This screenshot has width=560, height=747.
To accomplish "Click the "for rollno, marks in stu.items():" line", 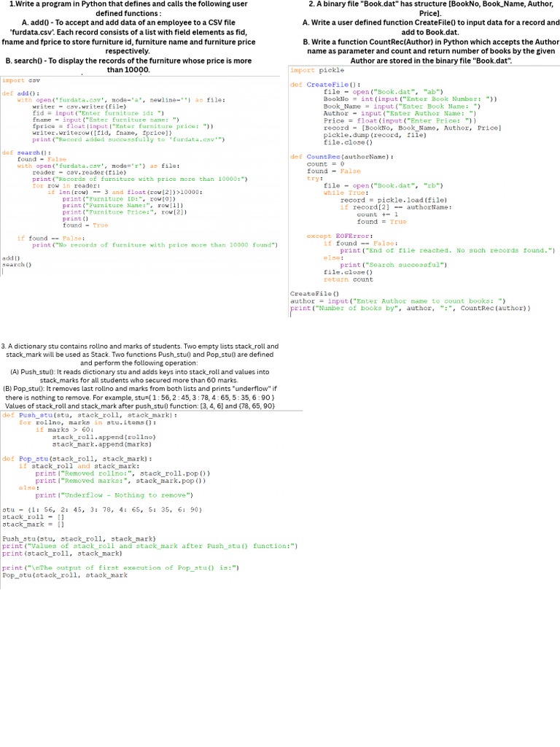I will tap(87, 422).
